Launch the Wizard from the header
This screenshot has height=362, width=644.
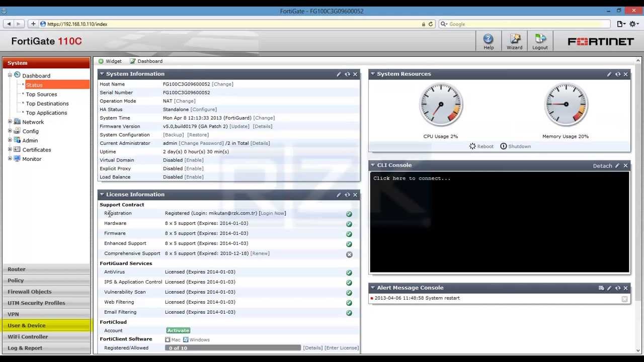(x=514, y=41)
